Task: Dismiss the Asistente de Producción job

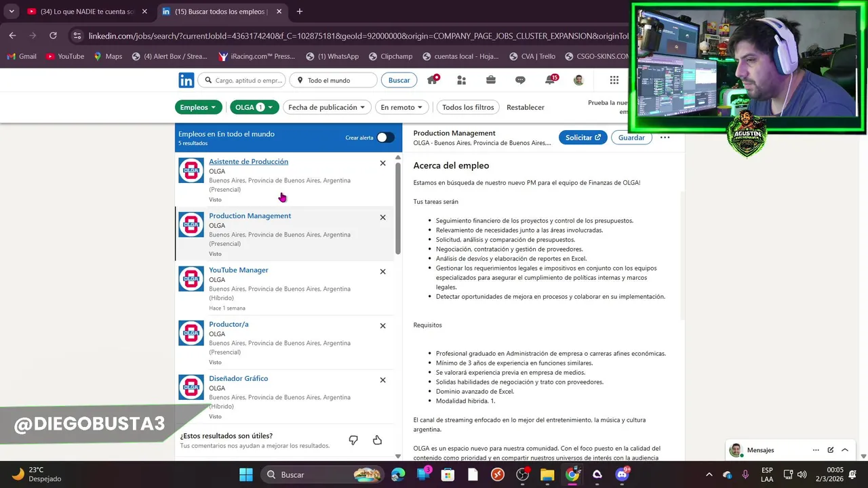Action: [x=382, y=163]
